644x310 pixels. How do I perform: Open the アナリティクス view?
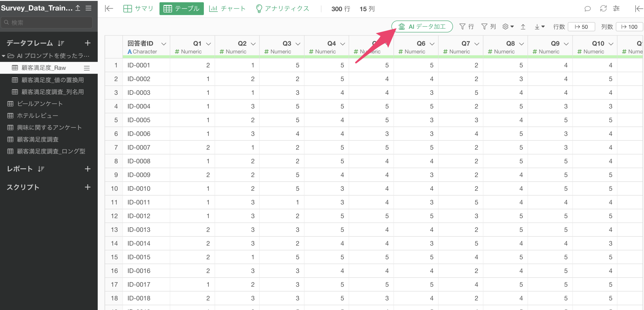tap(282, 9)
